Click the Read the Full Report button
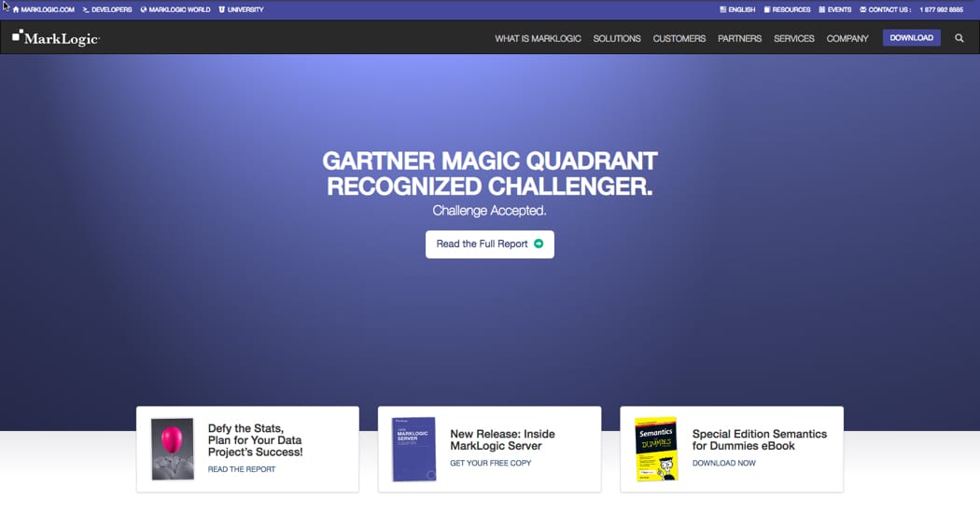This screenshot has width=980, height=515. tap(490, 244)
